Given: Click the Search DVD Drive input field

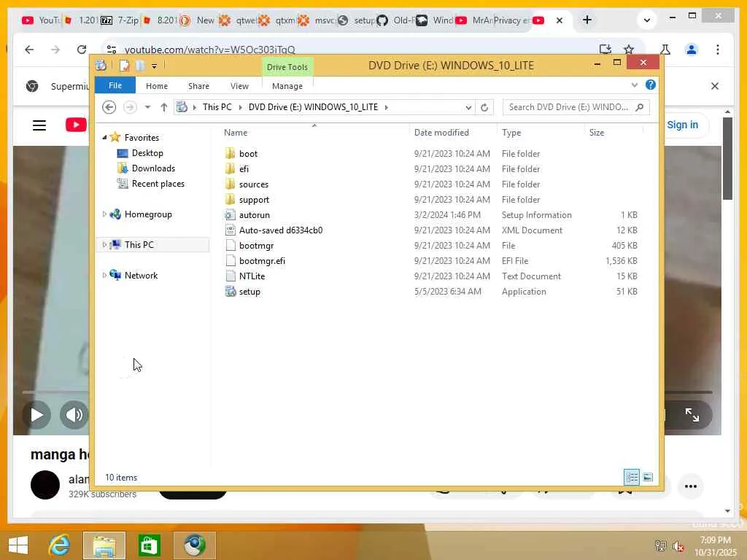Looking at the screenshot, I should point(569,107).
